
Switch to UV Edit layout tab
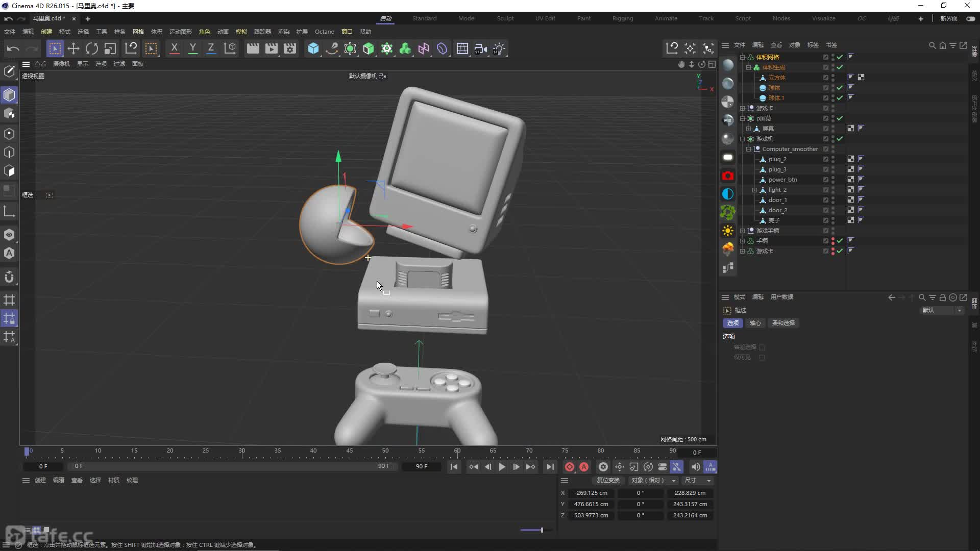pyautogui.click(x=545, y=18)
